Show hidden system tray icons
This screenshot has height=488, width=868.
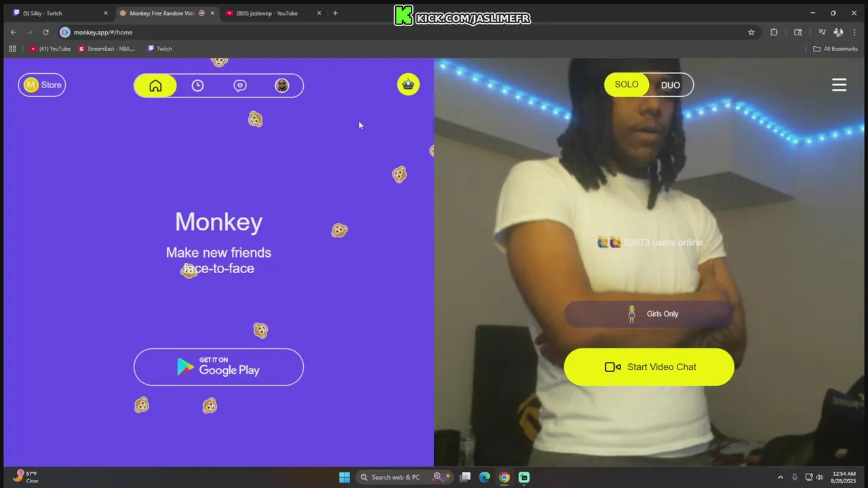click(780, 477)
